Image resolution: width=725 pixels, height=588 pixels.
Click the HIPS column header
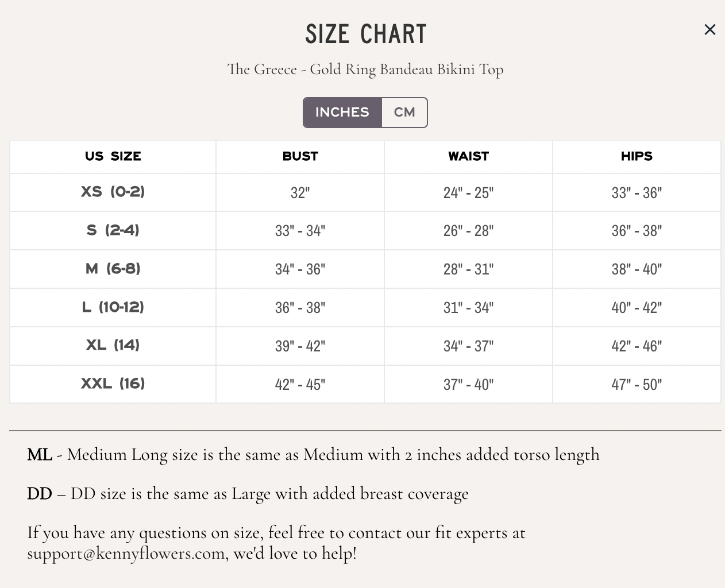click(x=637, y=156)
